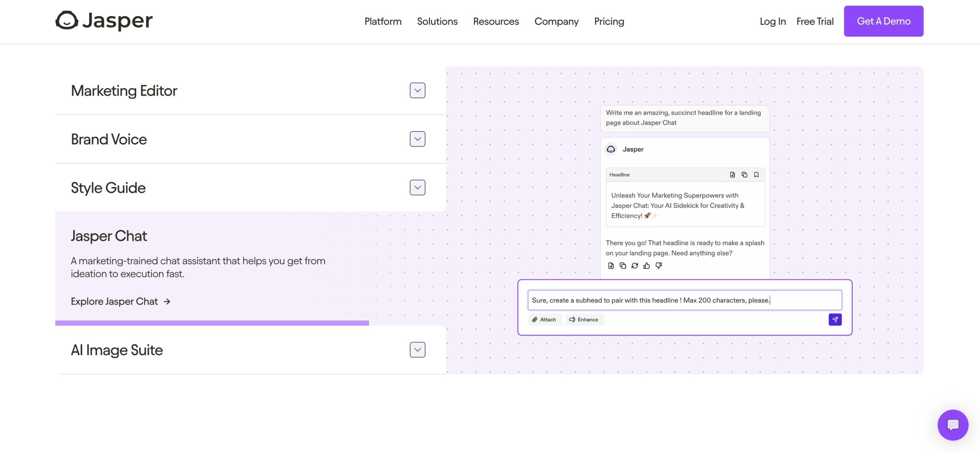The width and height of the screenshot is (980, 452).
Task: Expand the Brand Voice section
Action: click(x=417, y=139)
